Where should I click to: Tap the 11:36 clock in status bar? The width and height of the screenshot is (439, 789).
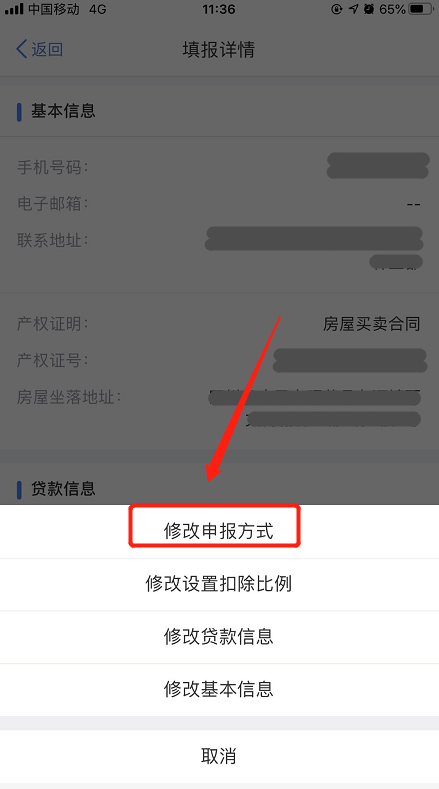click(x=218, y=9)
